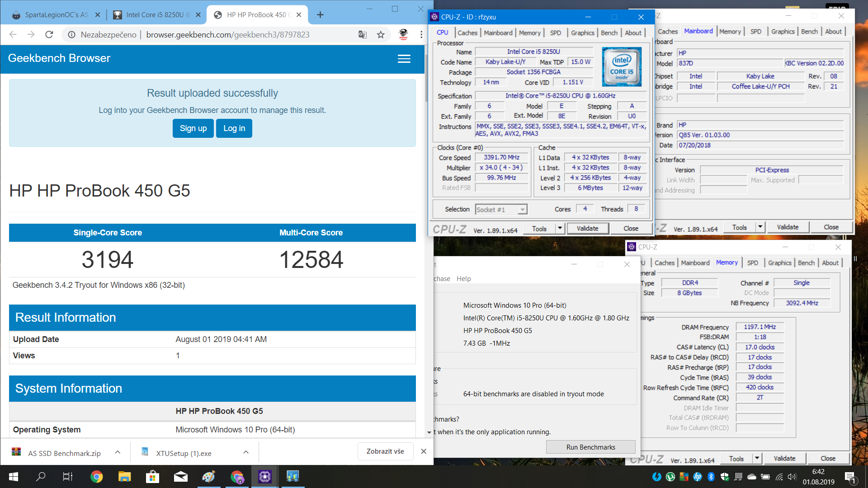Open Chrome's three-dot menu
The image size is (868, 488).
coord(421,34)
